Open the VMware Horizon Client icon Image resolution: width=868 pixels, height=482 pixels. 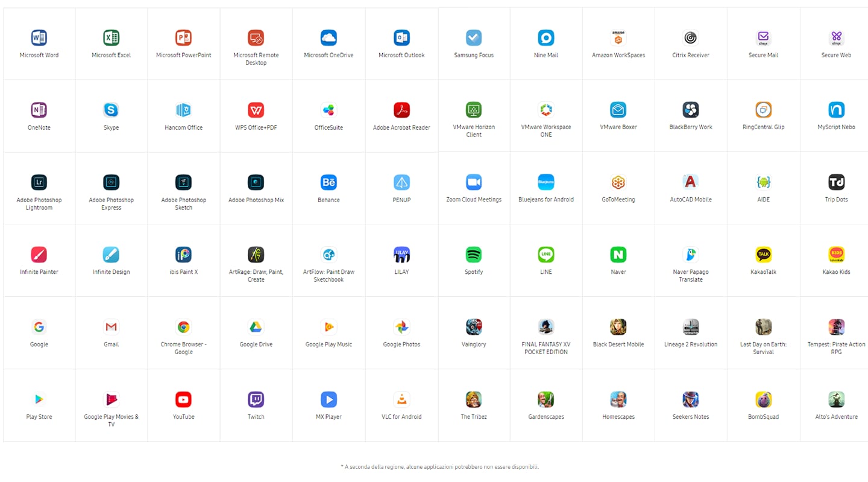(474, 110)
